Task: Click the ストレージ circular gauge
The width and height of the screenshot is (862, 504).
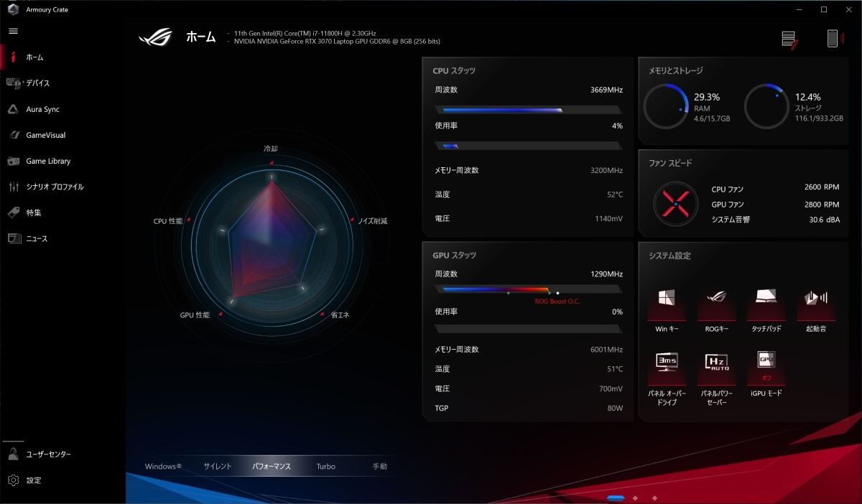Action: click(766, 107)
